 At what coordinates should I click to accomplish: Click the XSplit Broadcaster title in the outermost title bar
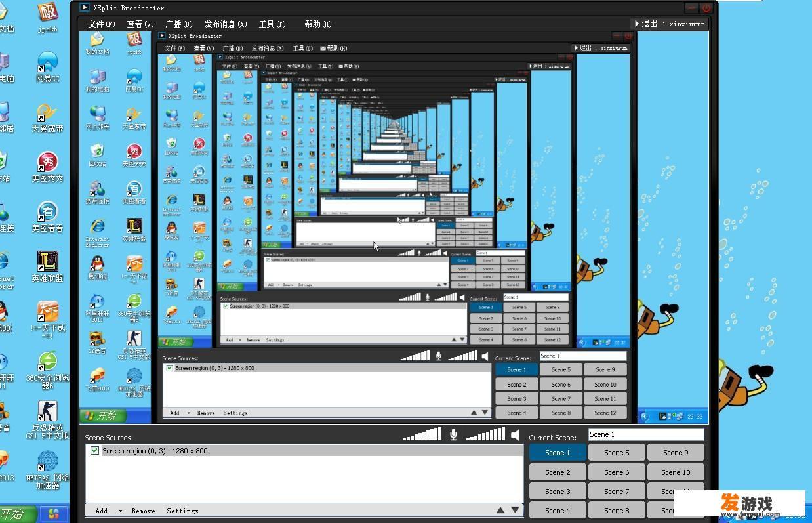coord(128,8)
